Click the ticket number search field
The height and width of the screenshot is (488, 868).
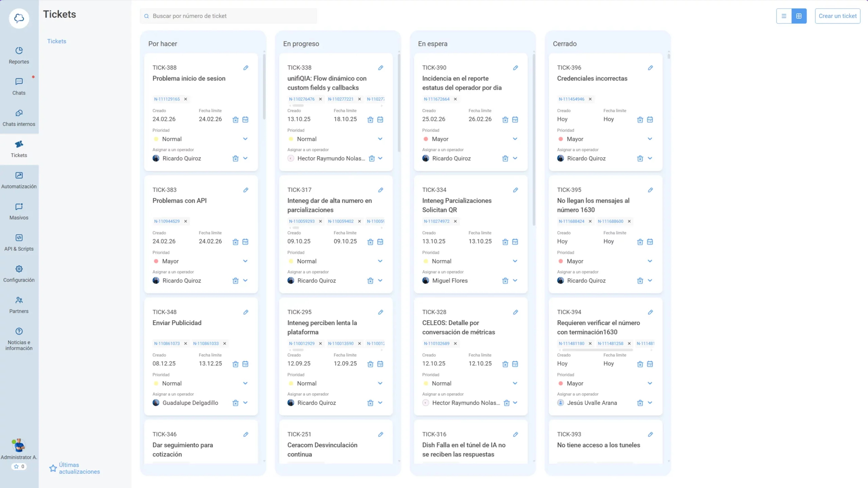point(228,16)
